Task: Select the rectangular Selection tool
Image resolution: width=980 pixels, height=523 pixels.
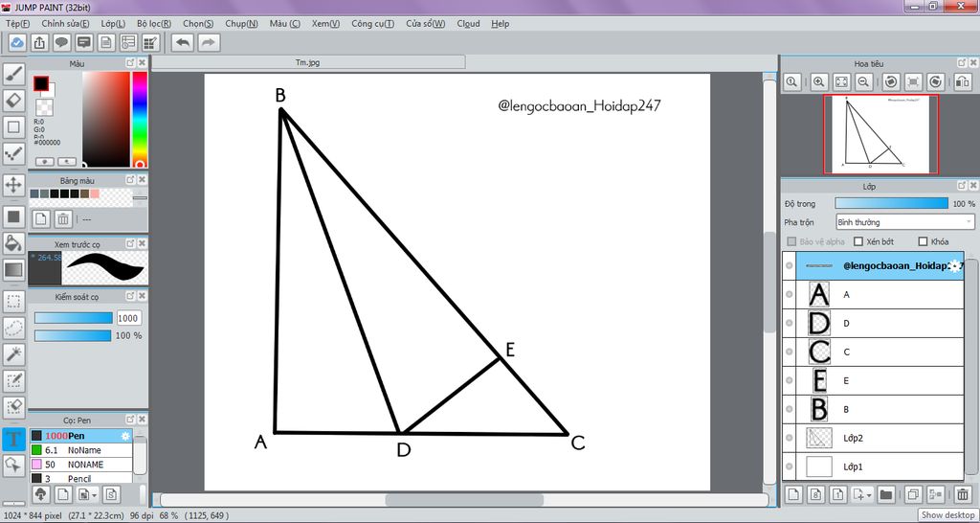Action: 13,302
